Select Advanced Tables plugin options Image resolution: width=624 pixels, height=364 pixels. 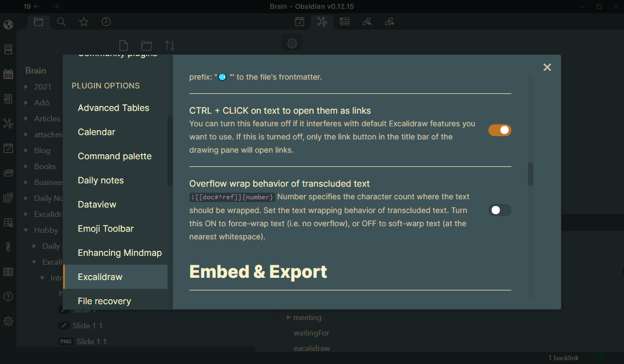click(115, 108)
